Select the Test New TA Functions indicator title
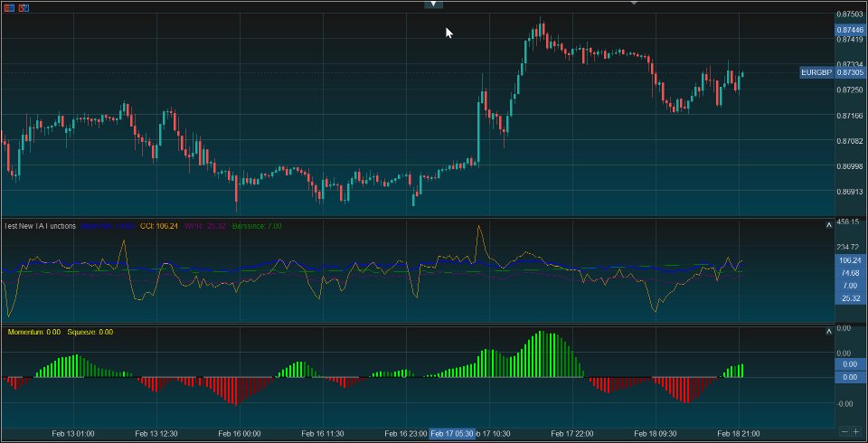 [x=40, y=226]
